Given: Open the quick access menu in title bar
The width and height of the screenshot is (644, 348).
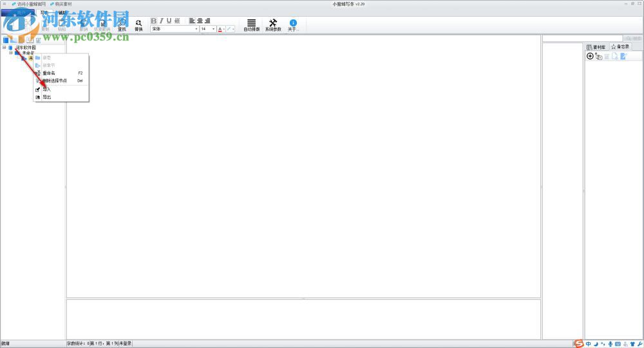Looking at the screenshot, I should pos(5,4).
